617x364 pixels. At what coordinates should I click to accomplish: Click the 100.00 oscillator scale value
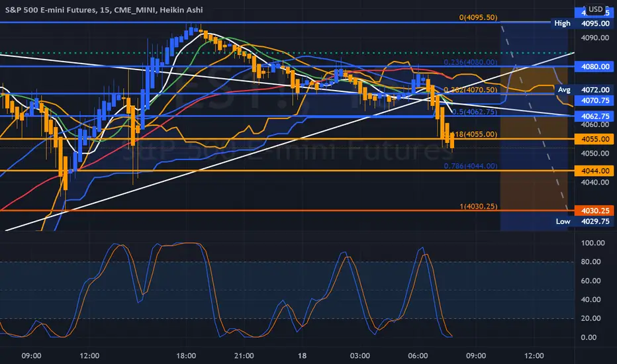pyautogui.click(x=593, y=243)
